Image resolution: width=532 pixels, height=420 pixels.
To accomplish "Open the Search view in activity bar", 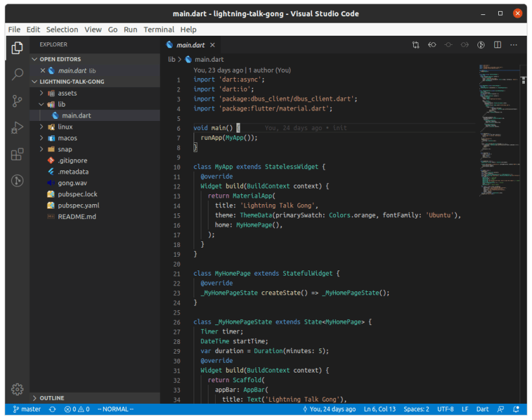I will point(18,74).
